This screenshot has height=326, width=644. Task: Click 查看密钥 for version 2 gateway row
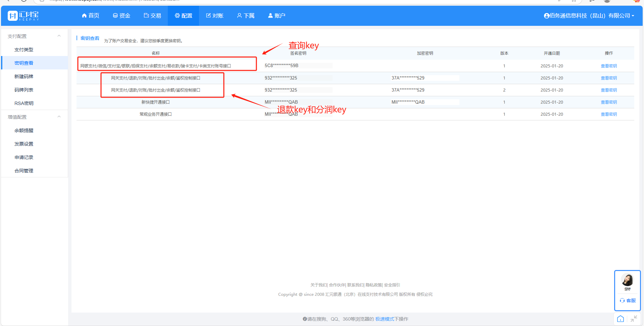609,90
